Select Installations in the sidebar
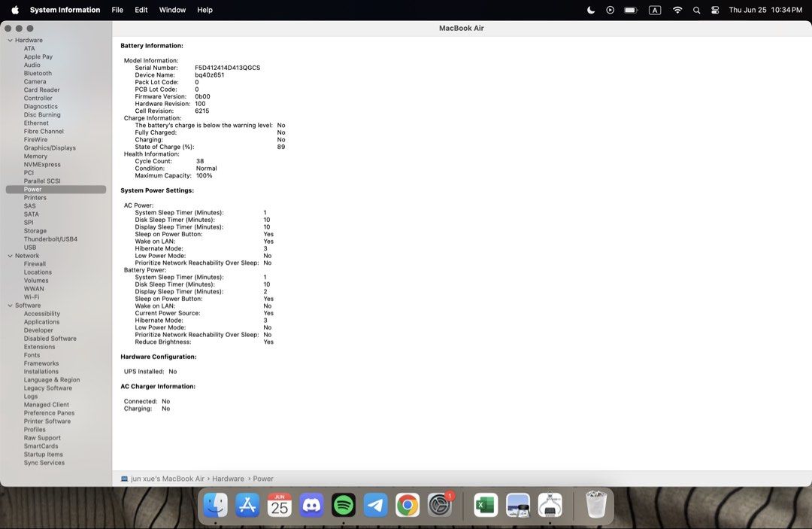The width and height of the screenshot is (812, 529). tap(41, 372)
